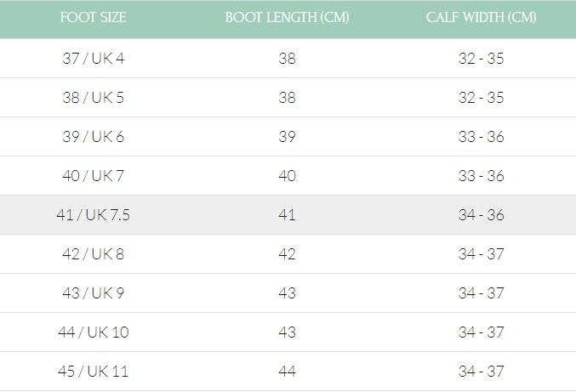576x392 pixels.
Task: Pick the 40 / UK 7 foot size
Action: (94, 176)
